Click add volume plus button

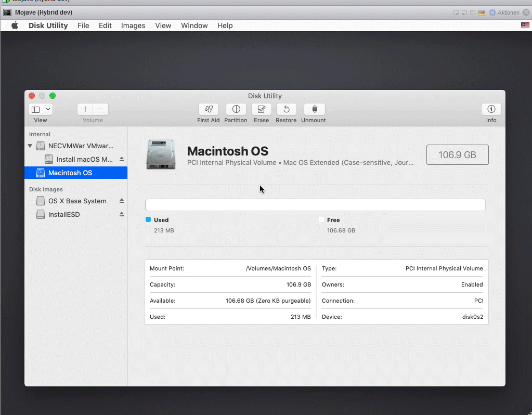pyautogui.click(x=85, y=109)
